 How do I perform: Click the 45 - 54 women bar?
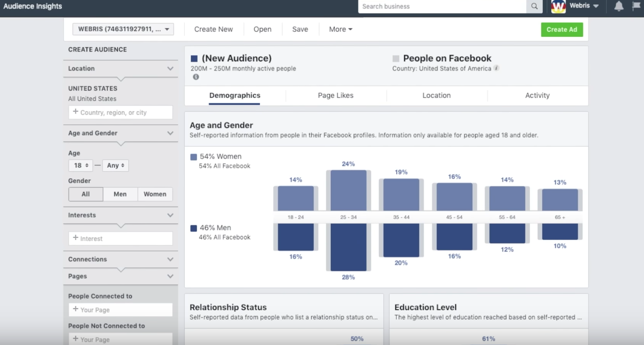tap(455, 197)
